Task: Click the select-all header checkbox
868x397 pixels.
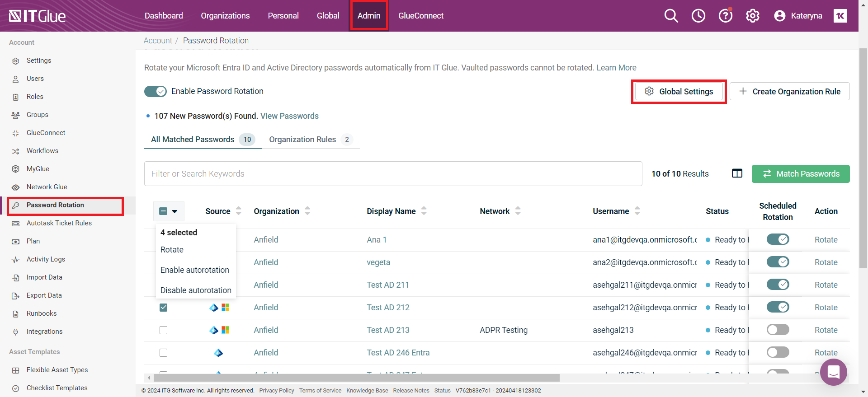Action: [164, 211]
